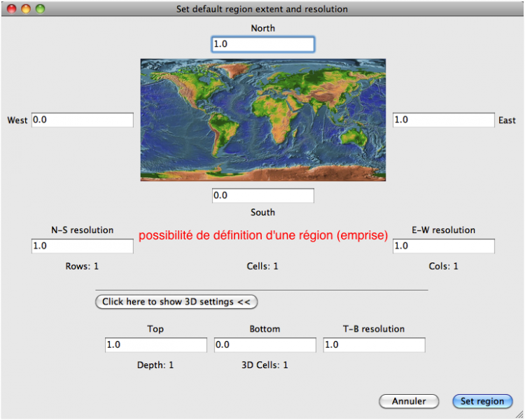Click the green zoom window button
Viewport: 525px width, 420px height.
click(40, 9)
